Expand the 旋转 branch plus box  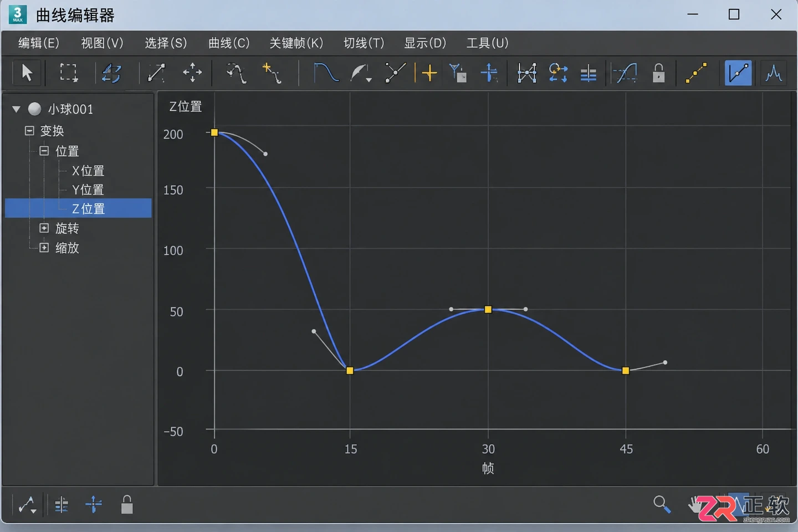point(44,228)
